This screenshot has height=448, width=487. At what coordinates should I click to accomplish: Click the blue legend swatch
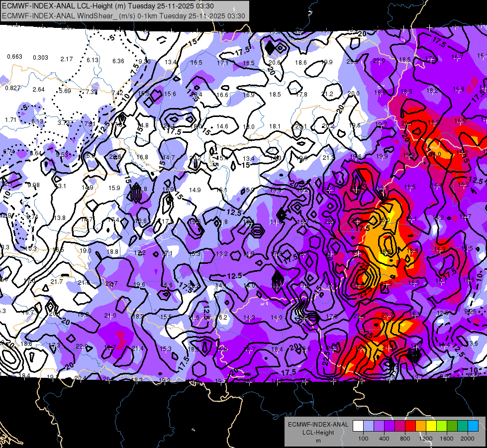[473, 426]
